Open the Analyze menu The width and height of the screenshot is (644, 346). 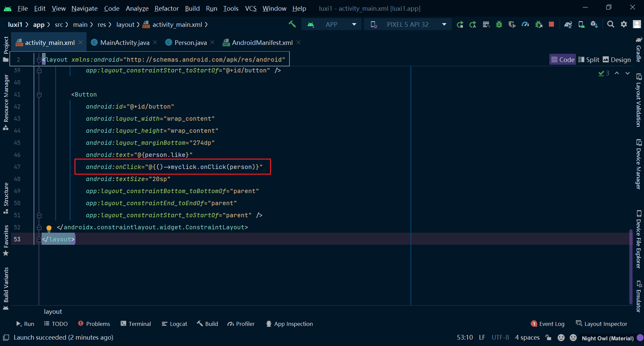[137, 8]
